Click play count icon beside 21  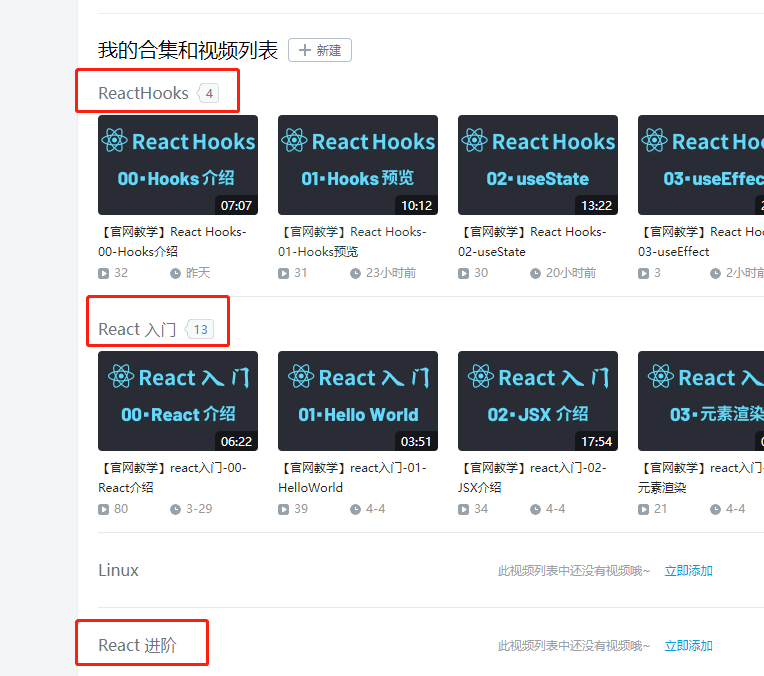pos(644,509)
